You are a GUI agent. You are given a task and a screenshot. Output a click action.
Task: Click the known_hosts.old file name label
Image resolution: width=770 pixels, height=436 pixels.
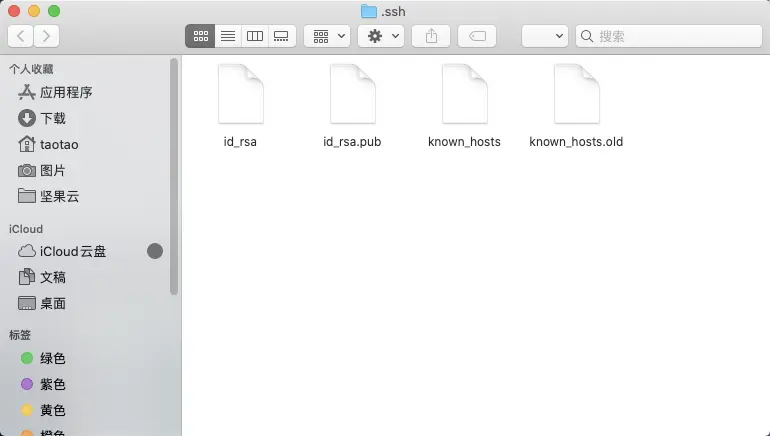click(x=576, y=142)
